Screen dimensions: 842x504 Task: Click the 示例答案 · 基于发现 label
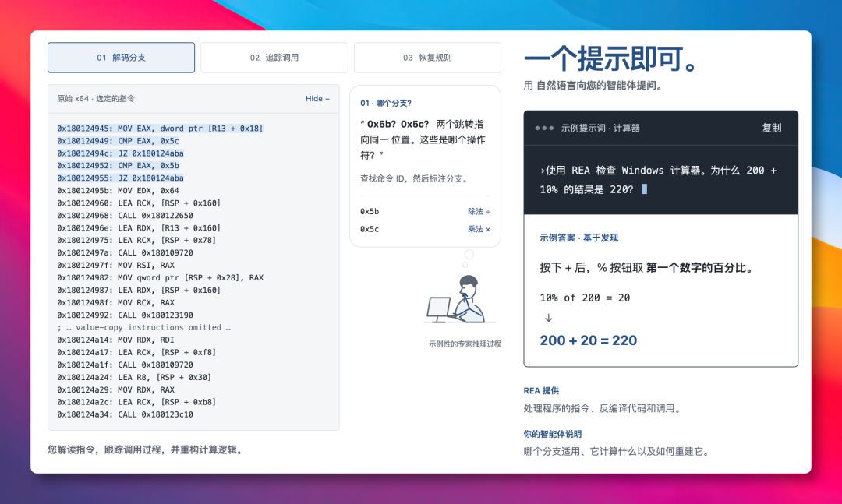(x=578, y=238)
